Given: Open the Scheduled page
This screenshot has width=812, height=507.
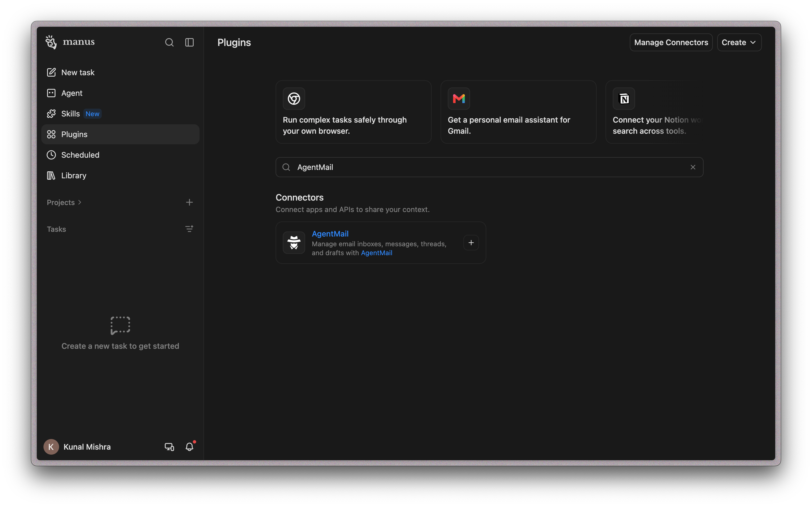Looking at the screenshot, I should click(120, 155).
